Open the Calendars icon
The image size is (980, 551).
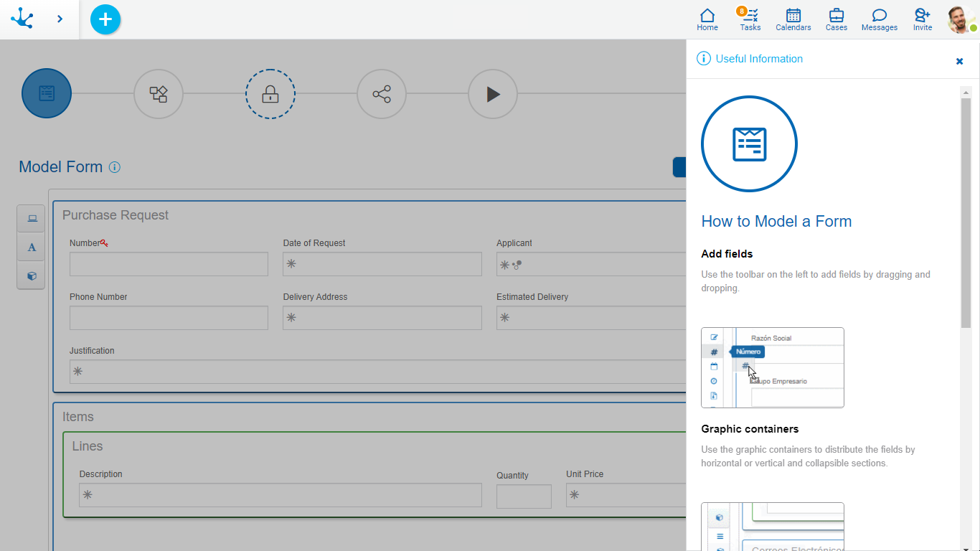[793, 19]
